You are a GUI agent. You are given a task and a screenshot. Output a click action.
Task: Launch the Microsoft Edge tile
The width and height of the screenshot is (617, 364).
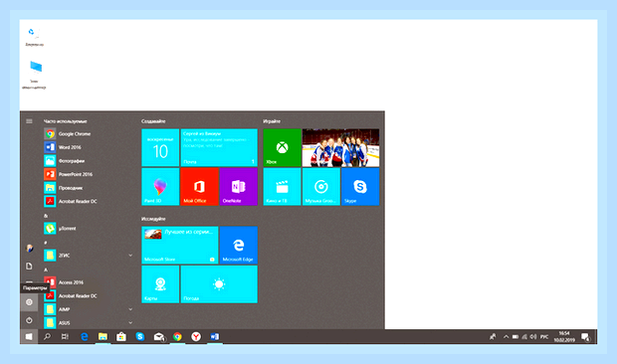coord(239,245)
